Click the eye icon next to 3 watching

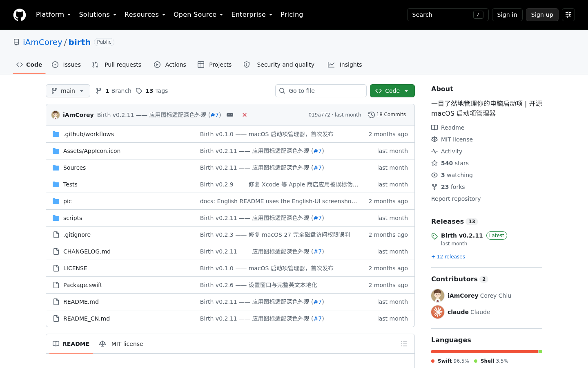[434, 175]
